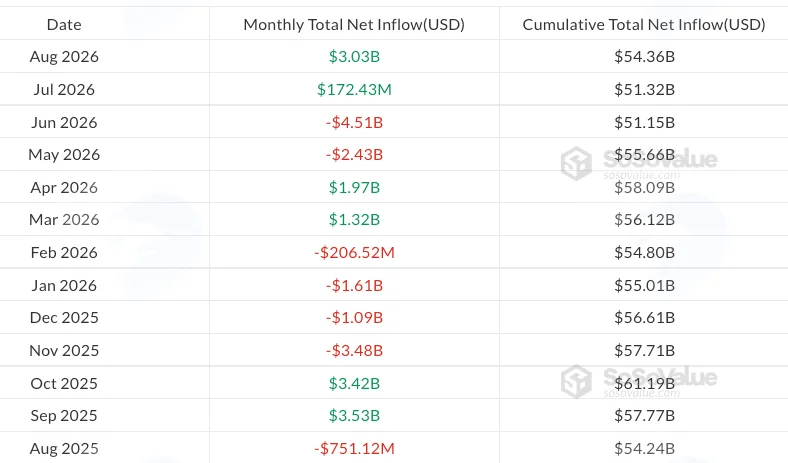The image size is (788, 463).
Task: Click the -$3.48B value for Nov 2025
Action: [354, 350]
